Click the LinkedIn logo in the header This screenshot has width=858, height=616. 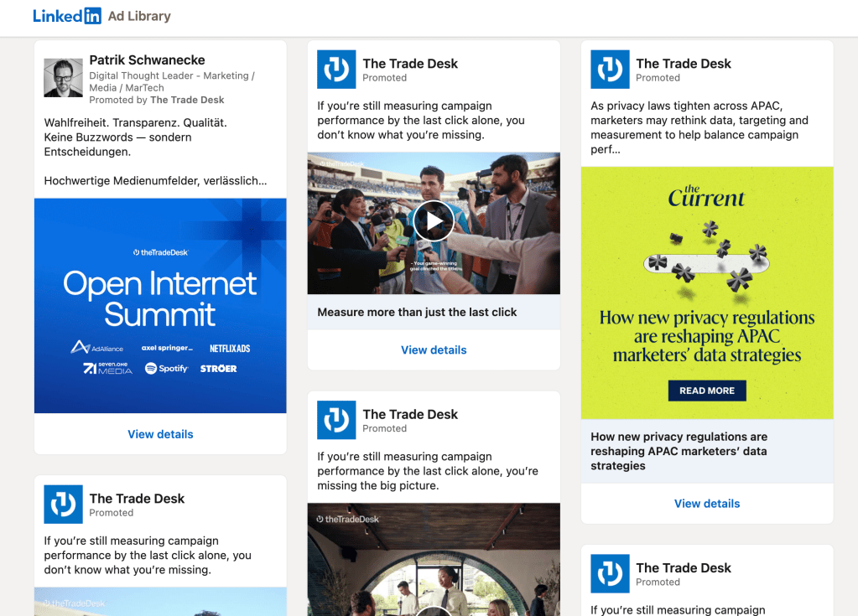[x=67, y=16]
